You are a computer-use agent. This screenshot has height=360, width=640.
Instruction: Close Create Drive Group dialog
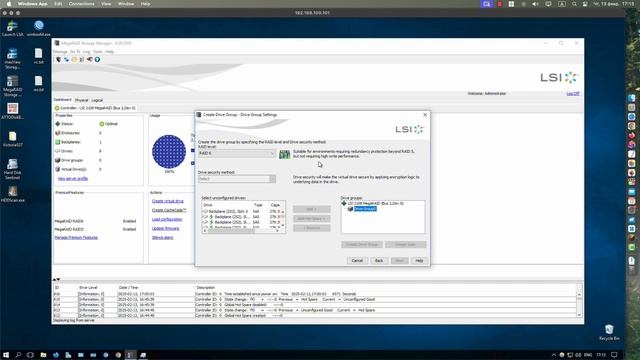[425, 115]
